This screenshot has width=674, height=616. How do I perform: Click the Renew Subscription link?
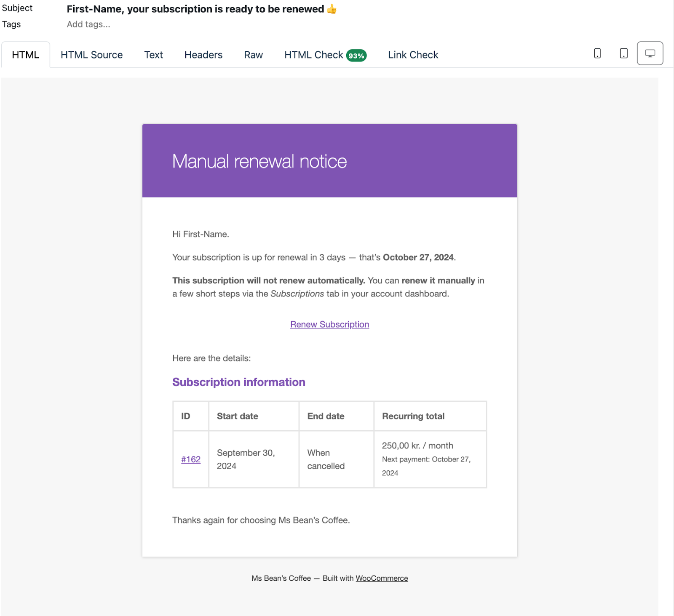click(x=329, y=324)
